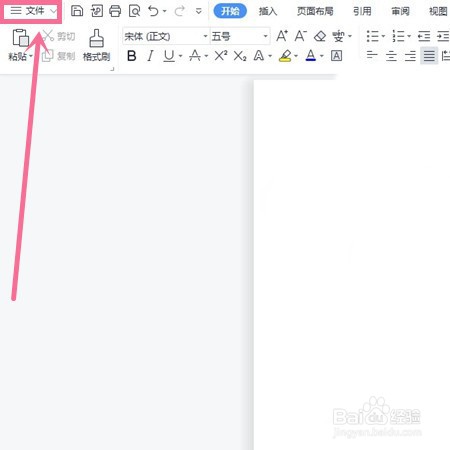Expand the highlight color dropdown arrow

point(296,56)
